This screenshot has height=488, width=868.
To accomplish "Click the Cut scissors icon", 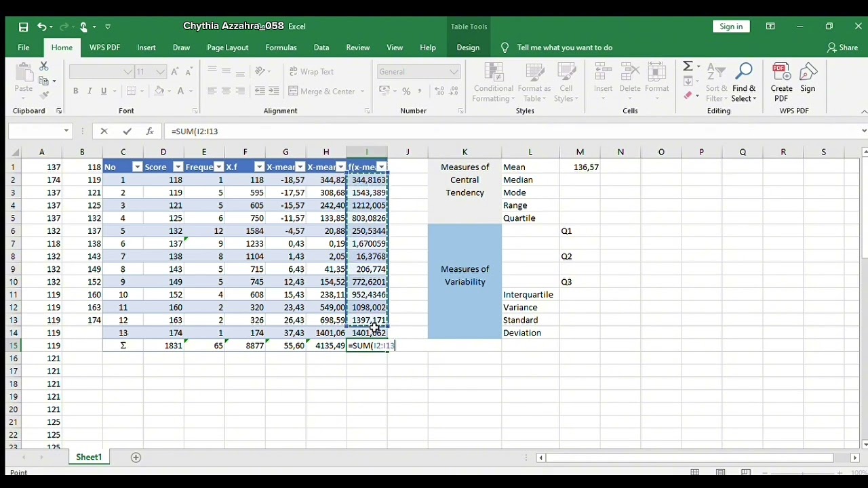I will coord(44,66).
